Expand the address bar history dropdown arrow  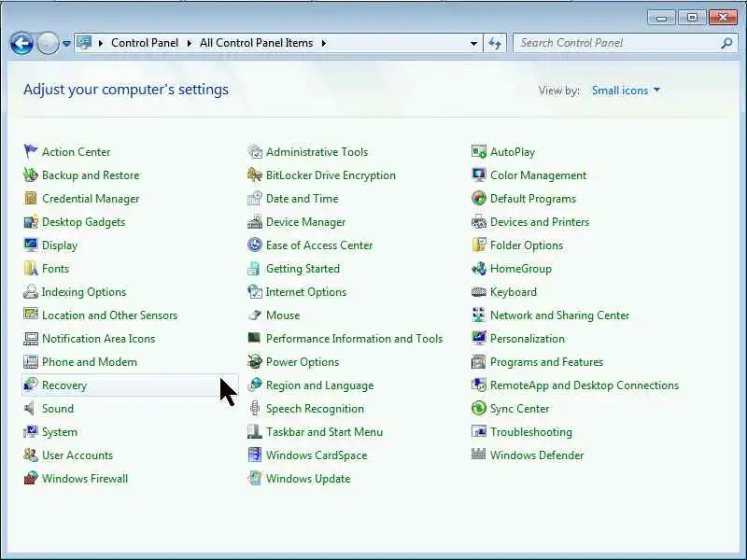(473, 43)
